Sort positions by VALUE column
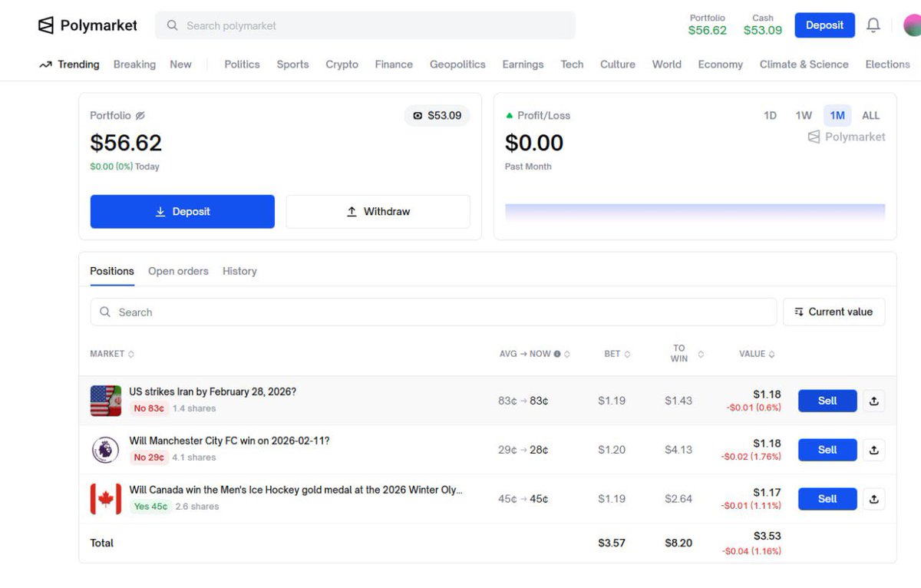 757,354
